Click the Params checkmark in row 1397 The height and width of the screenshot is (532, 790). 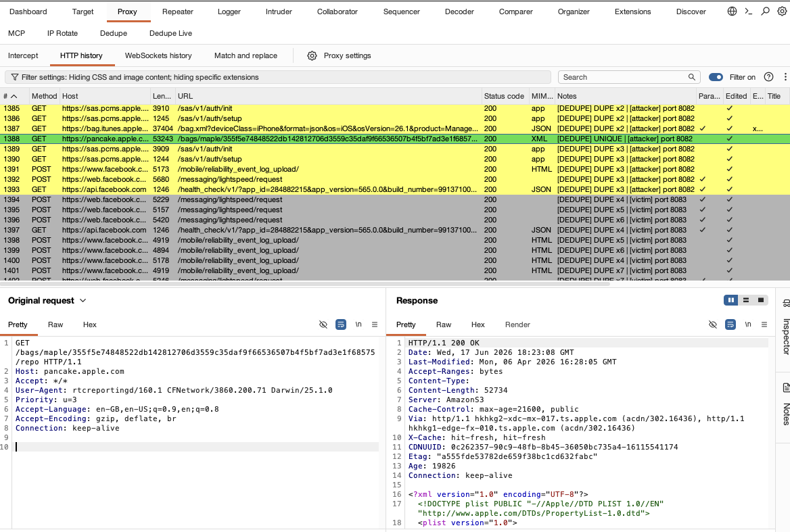click(703, 230)
